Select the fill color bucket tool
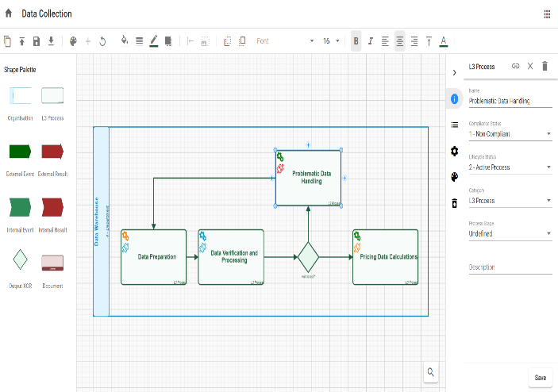 click(x=124, y=40)
